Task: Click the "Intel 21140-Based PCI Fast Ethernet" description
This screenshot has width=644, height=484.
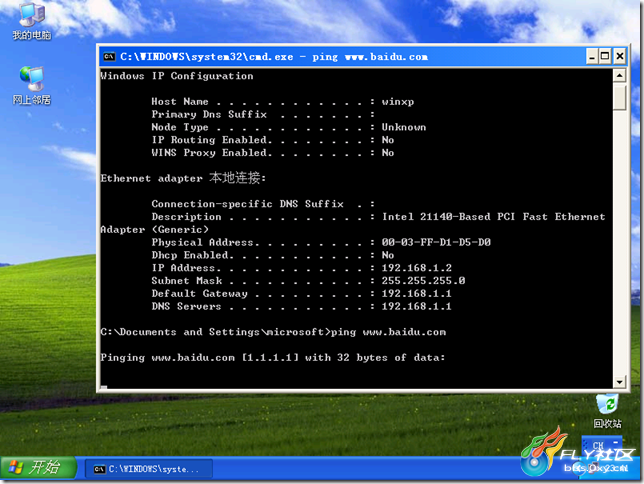Action: pyautogui.click(x=494, y=217)
